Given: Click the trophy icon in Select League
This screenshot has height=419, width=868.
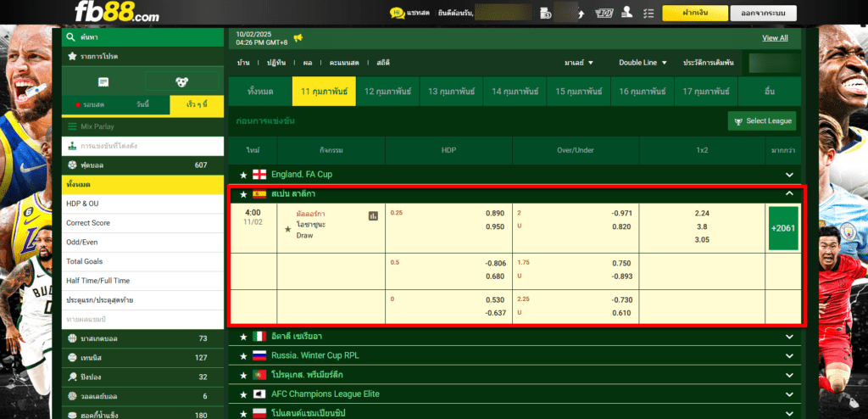Looking at the screenshot, I should pyautogui.click(x=738, y=121).
